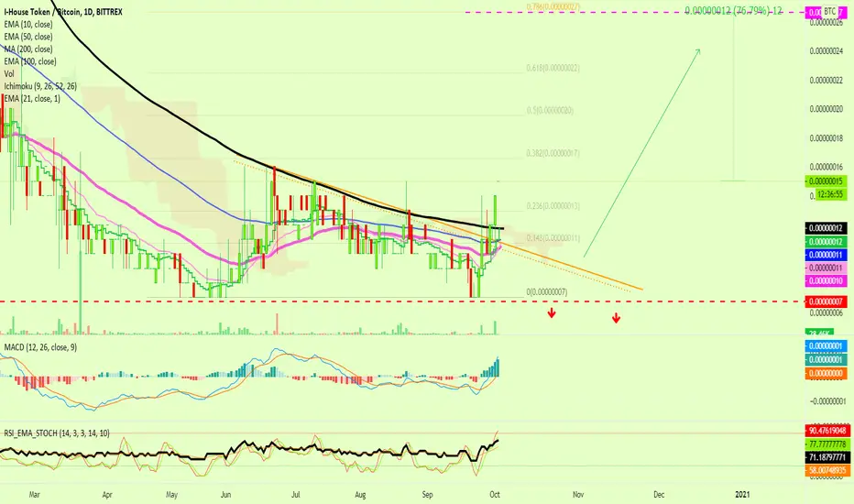This screenshot has width=854, height=504.
Task: Click the 12:36:55 bar countdown tag
Action: 831,194
